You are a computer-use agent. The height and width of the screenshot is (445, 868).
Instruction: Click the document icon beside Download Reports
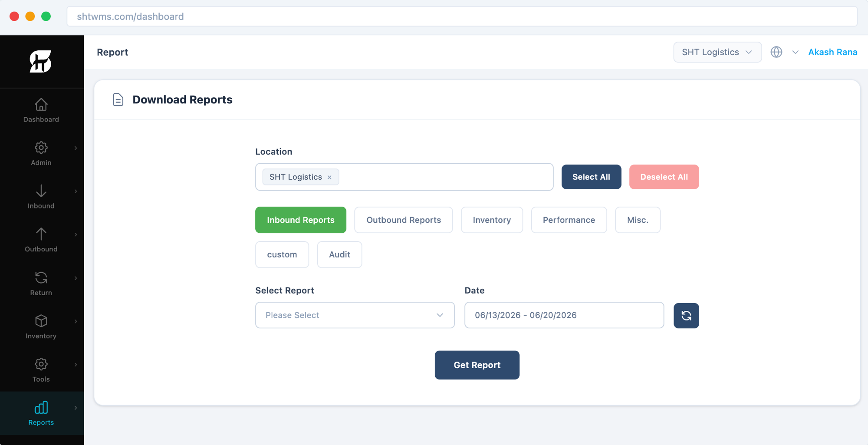118,100
